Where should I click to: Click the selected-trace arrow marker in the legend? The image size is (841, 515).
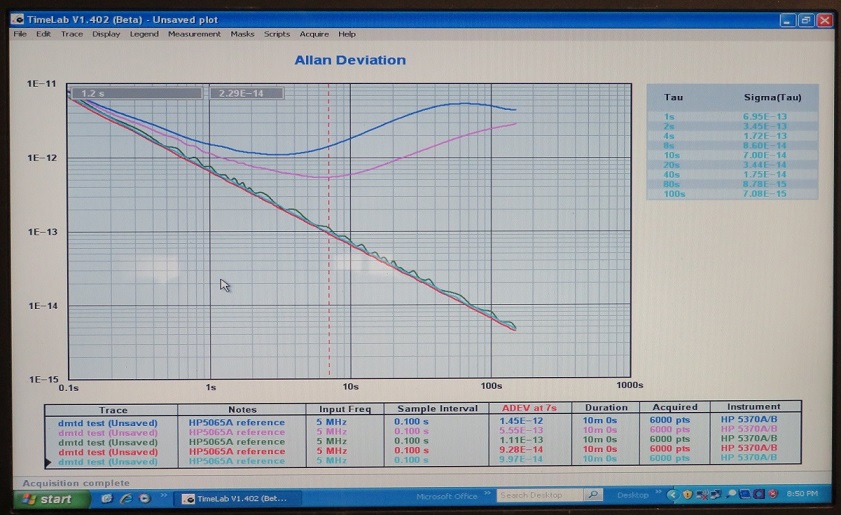click(x=48, y=462)
